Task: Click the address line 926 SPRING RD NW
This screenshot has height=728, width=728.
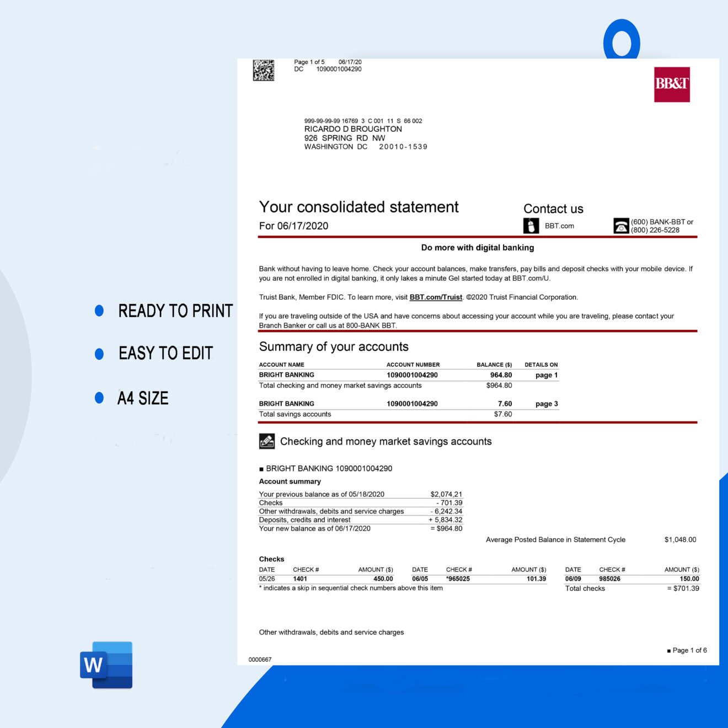Action: point(345,138)
